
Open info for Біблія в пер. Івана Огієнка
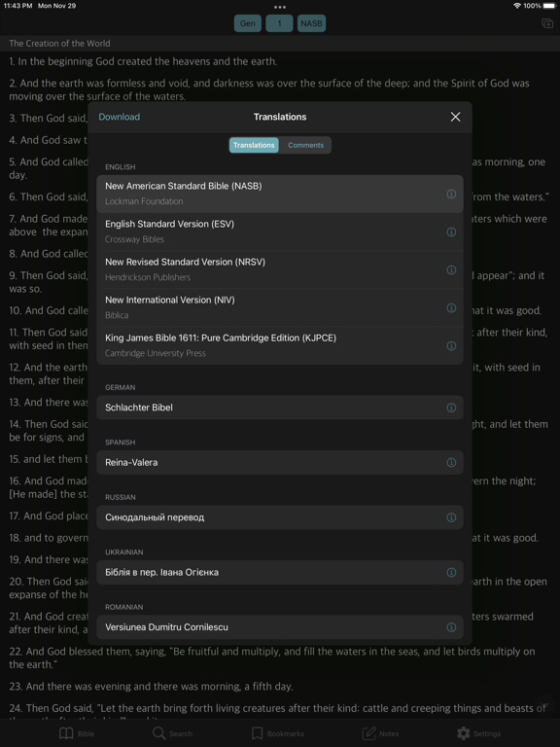451,572
